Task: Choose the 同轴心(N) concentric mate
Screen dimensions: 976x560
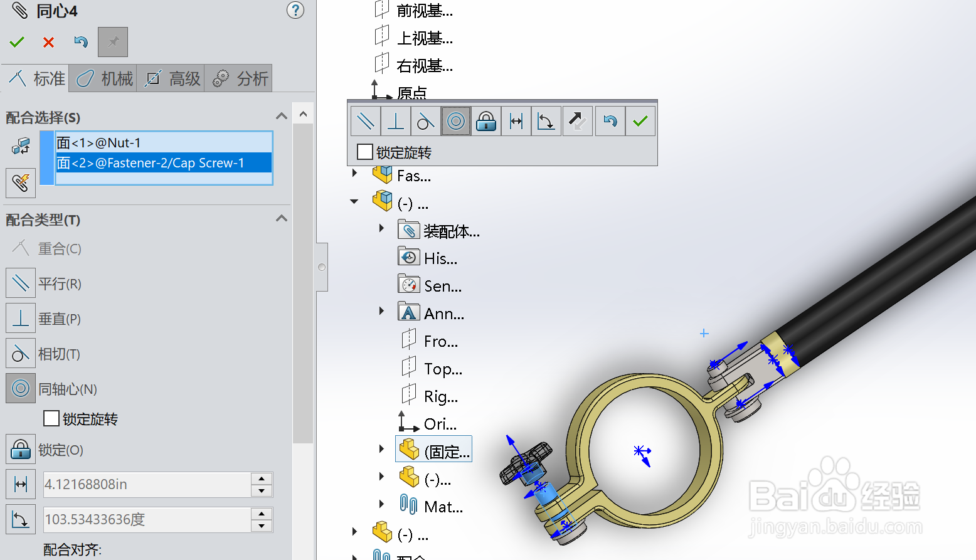Action: click(21, 388)
